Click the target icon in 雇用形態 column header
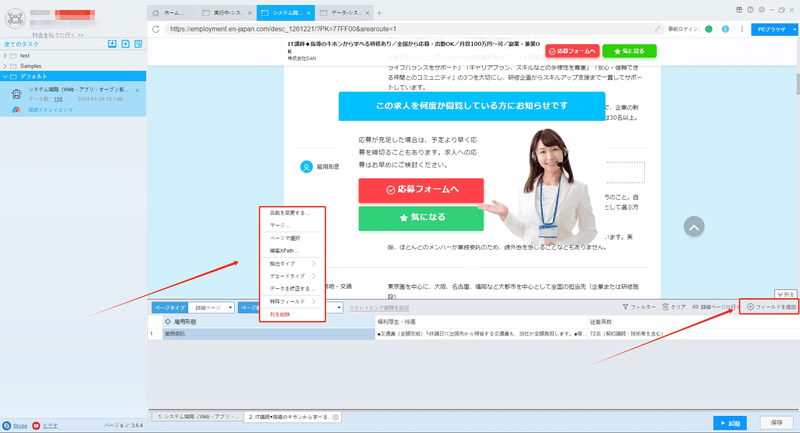The height and width of the screenshot is (433, 800). pyautogui.click(x=168, y=322)
